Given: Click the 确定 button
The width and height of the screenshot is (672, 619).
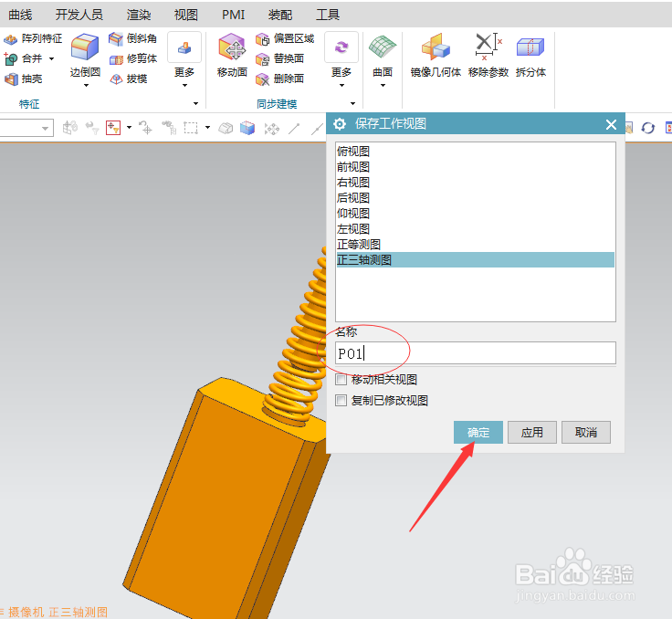Looking at the screenshot, I should [x=478, y=432].
